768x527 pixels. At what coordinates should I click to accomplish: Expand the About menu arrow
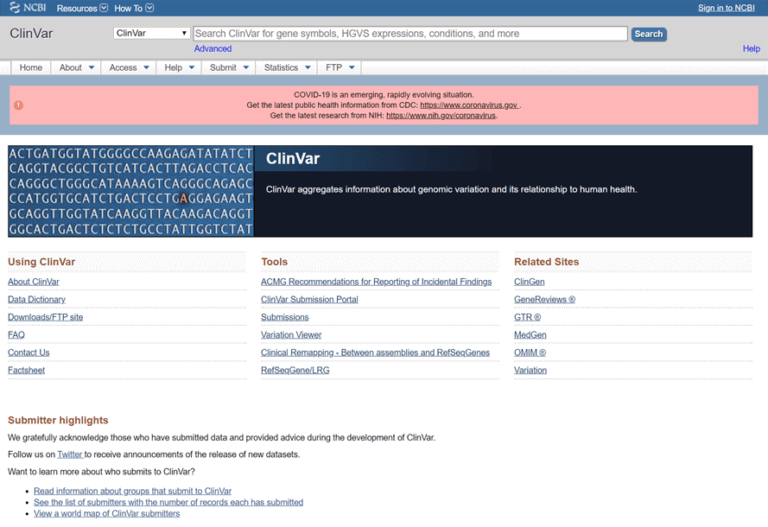click(x=91, y=68)
